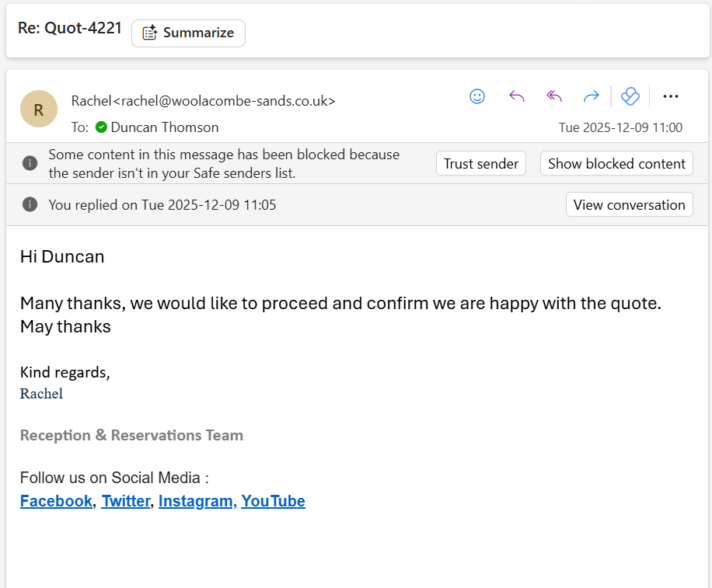Viewport: 712px width, 588px height.
Task: Click the blue diamond apps icon
Action: (630, 96)
